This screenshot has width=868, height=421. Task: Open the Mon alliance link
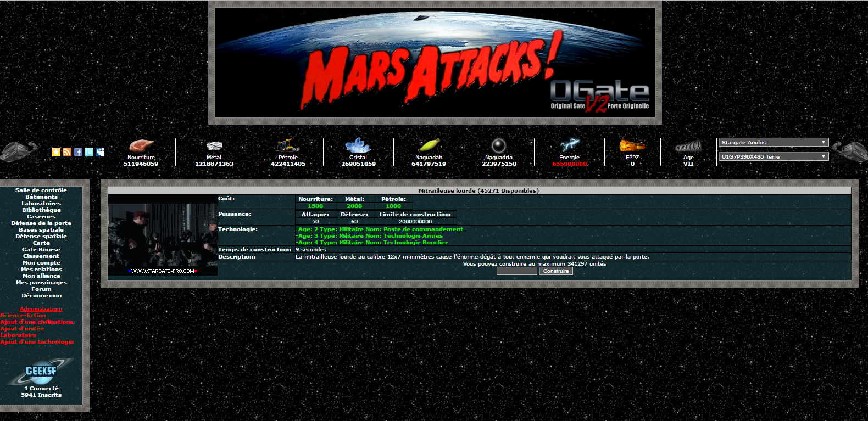click(41, 276)
